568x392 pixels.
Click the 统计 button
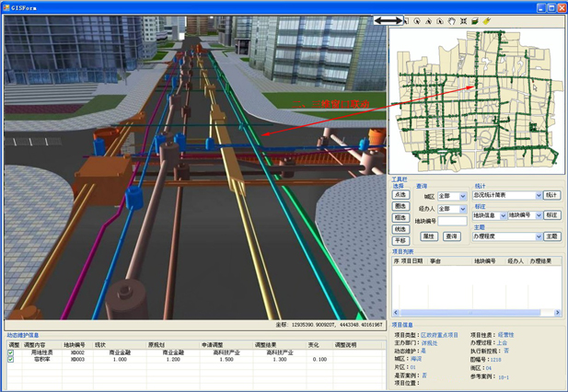click(551, 195)
